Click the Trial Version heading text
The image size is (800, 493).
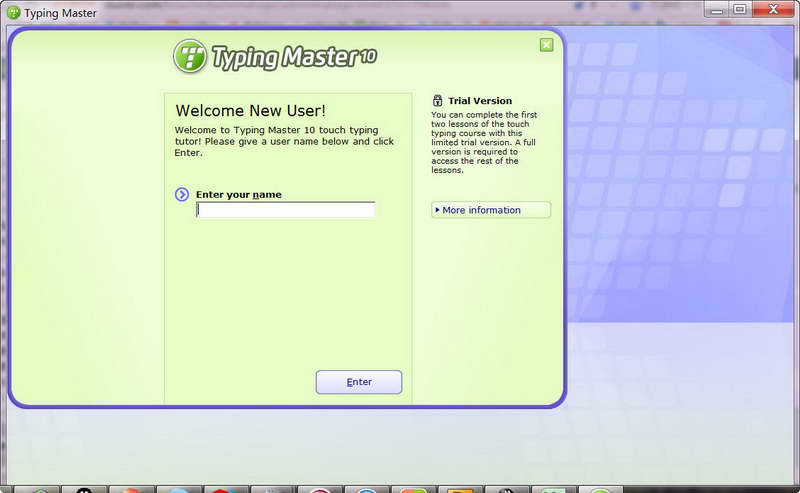[480, 101]
